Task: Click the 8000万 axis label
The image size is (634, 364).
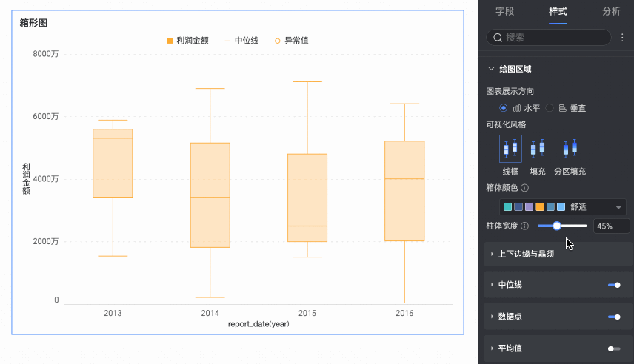Action: coord(46,54)
